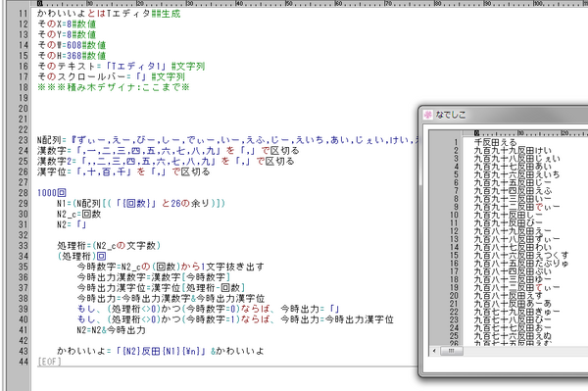The image size is (588, 391).
Task: Click line number 43 in editor gutter
Action: pos(24,351)
